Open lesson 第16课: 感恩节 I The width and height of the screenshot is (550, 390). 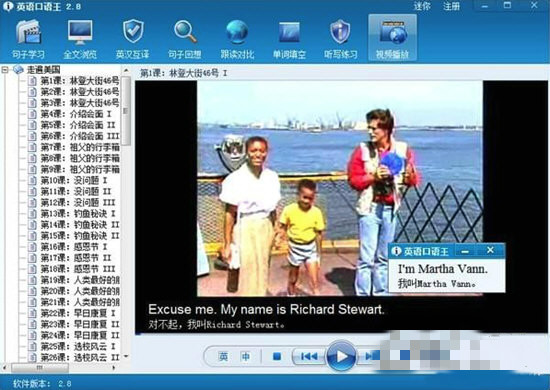[x=74, y=247]
